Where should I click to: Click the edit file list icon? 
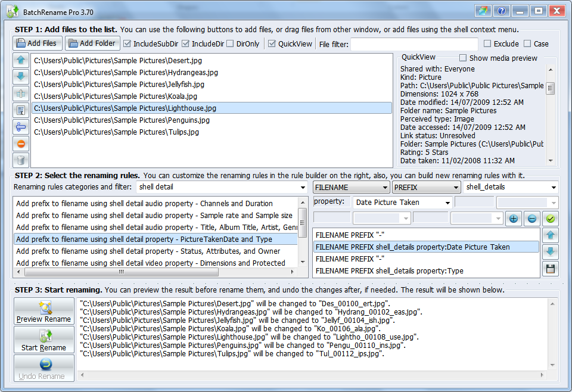click(21, 110)
